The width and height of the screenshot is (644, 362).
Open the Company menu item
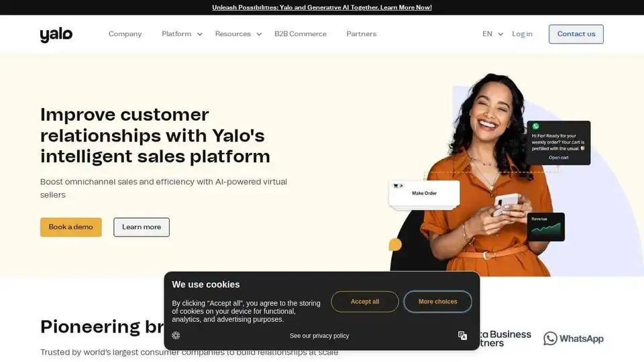click(125, 34)
